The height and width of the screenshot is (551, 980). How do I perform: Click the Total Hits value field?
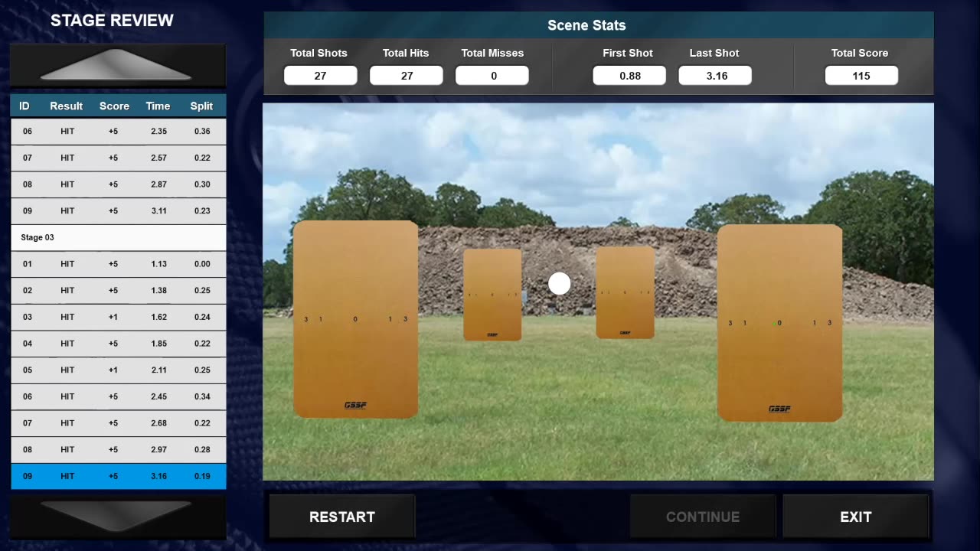point(407,76)
